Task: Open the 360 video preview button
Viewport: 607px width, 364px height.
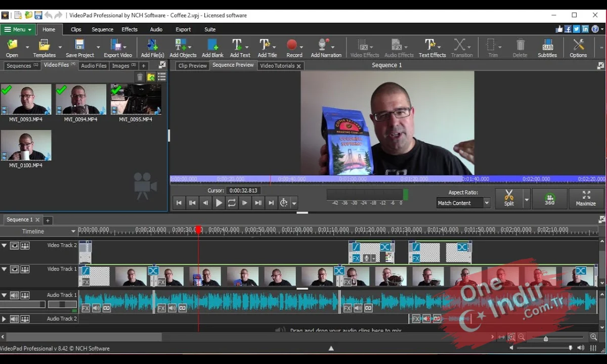Action: click(549, 198)
